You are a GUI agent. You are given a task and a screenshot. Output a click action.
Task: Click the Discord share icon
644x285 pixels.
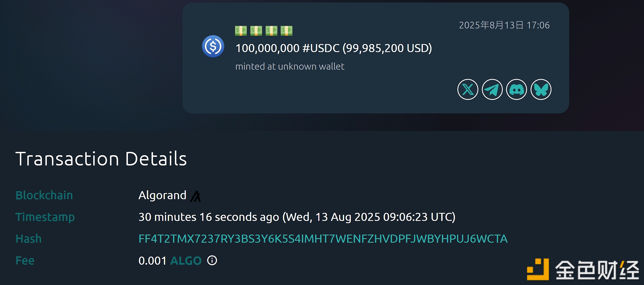(517, 89)
